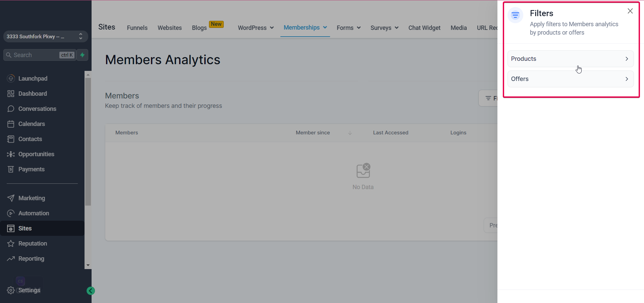Open the Memberships dropdown tab
Image resolution: width=644 pixels, height=303 pixels.
pyautogui.click(x=305, y=28)
